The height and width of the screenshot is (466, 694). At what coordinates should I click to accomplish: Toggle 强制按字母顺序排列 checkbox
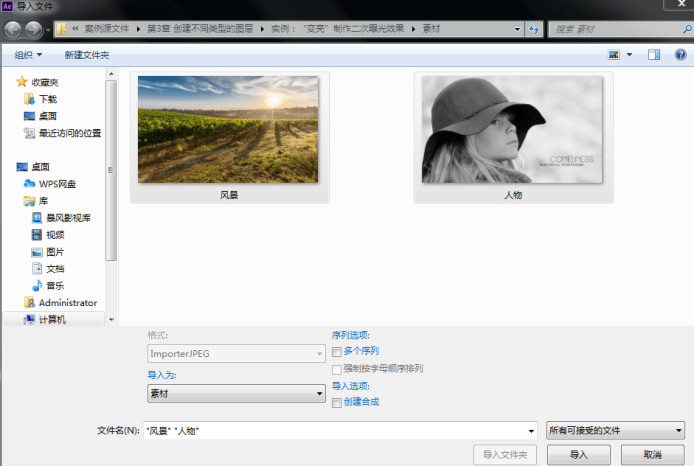coord(337,369)
